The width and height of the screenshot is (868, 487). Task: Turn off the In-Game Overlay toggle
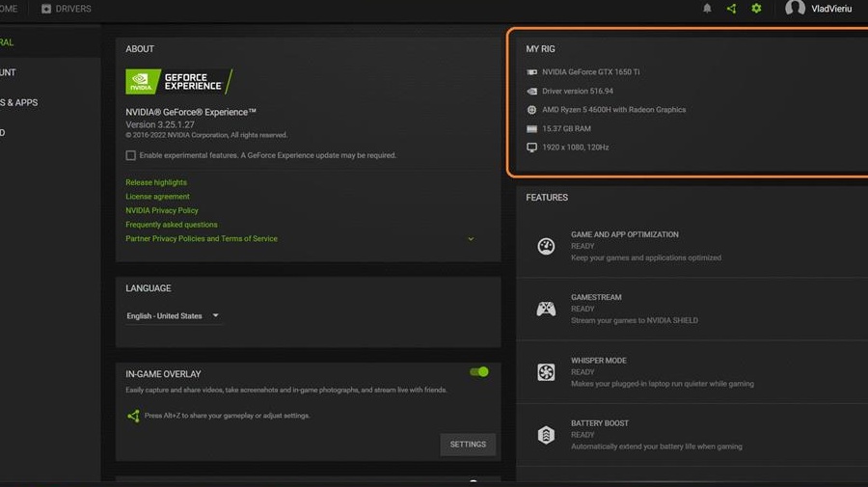tap(478, 372)
